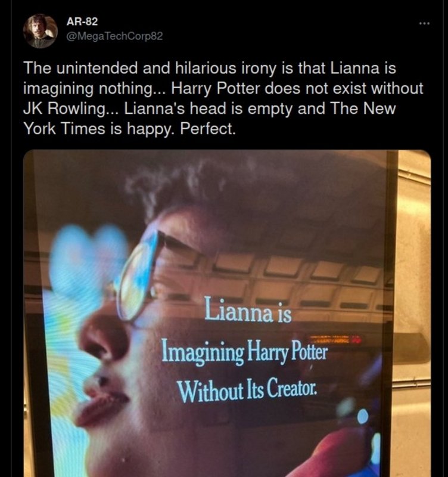Screen dimensions: 448x477
Task: Click the small white dot in photo
Action: tap(363, 416)
